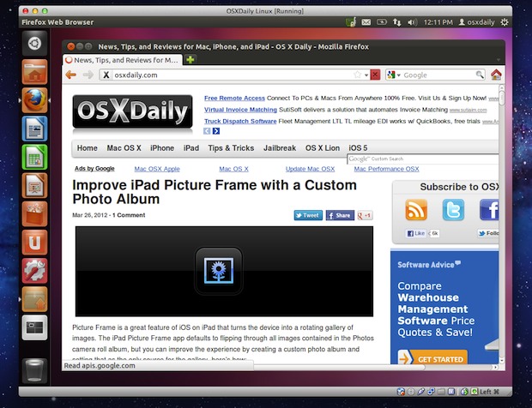Viewport: 532px width, 408px height.
Task: Click RSS feed subscribe icon
Action: [x=416, y=210]
